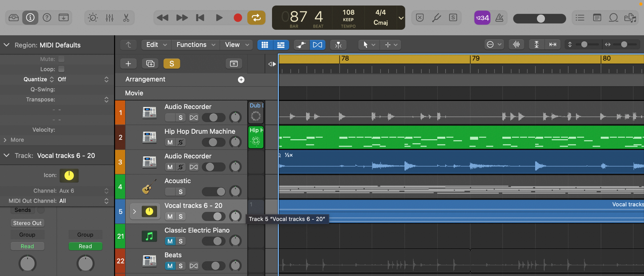Open the Snap smiley dropdown
This screenshot has height=276, width=644.
pyautogui.click(x=494, y=45)
